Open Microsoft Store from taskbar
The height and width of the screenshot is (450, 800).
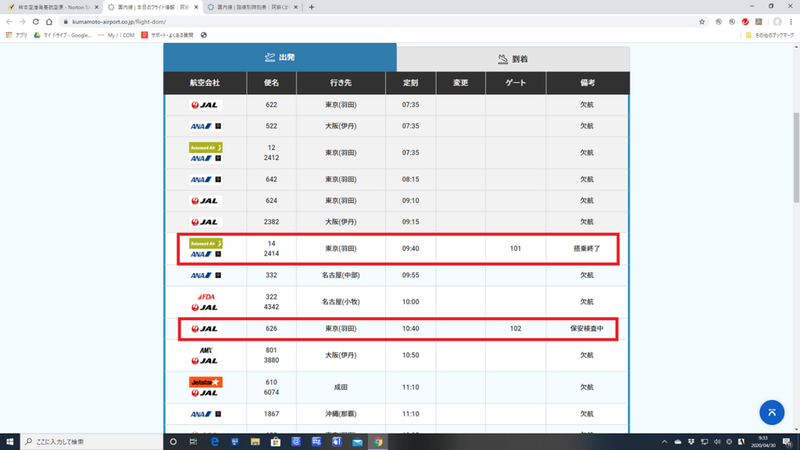click(x=276, y=442)
